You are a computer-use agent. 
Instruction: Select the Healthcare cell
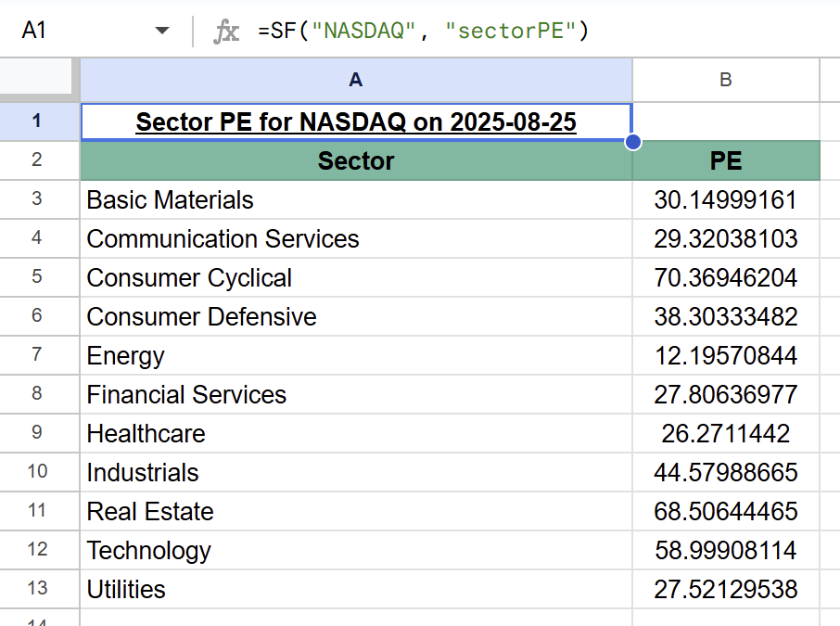[x=355, y=433]
